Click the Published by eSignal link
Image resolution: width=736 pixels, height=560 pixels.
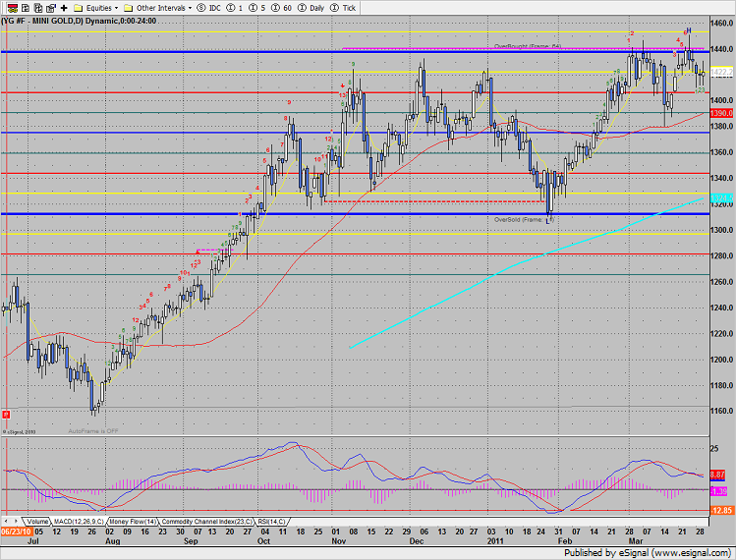pyautogui.click(x=648, y=553)
